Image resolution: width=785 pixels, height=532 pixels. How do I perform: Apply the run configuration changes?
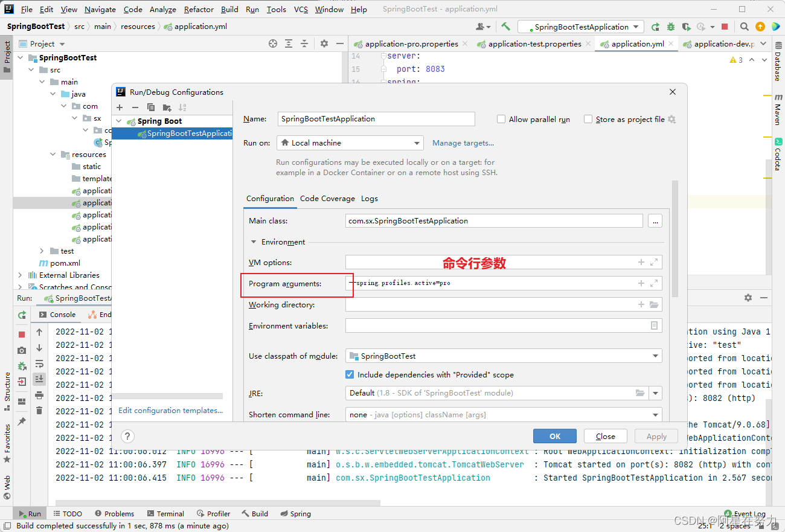coord(656,435)
